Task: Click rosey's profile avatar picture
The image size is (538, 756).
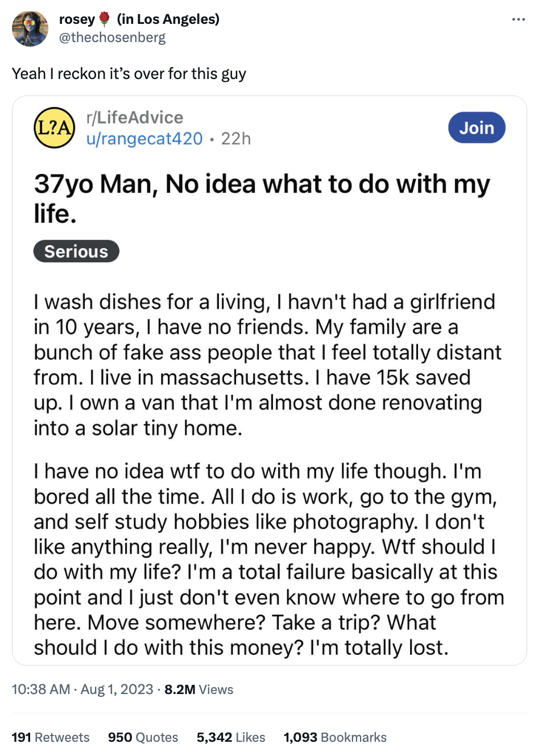Action: [30, 28]
